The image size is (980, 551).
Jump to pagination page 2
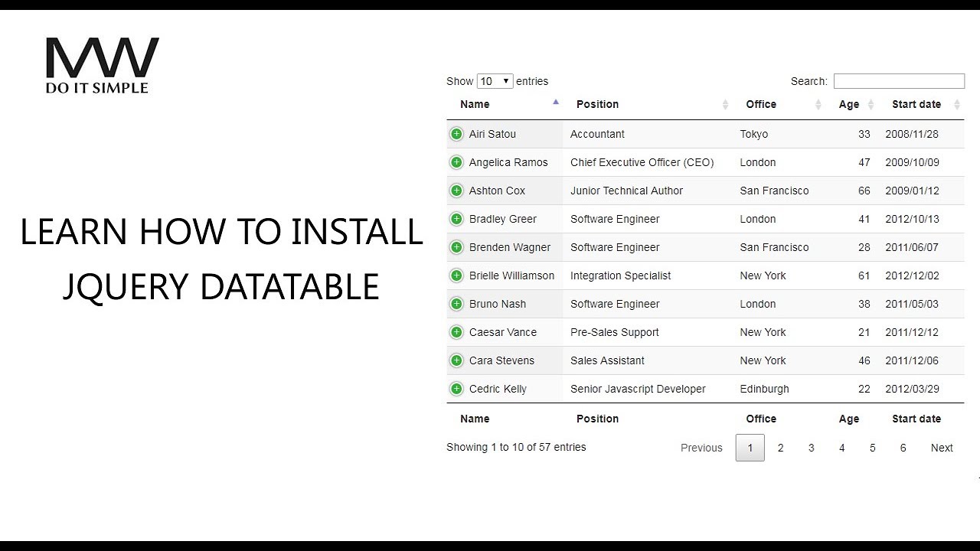coord(781,448)
